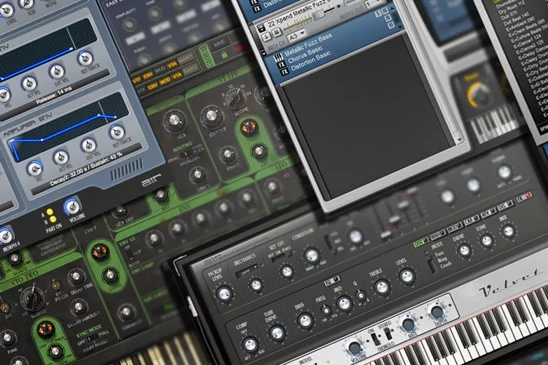Click the FX icon beside Distortion Basic
The width and height of the screenshot is (548, 365).
pyautogui.click(x=285, y=72)
